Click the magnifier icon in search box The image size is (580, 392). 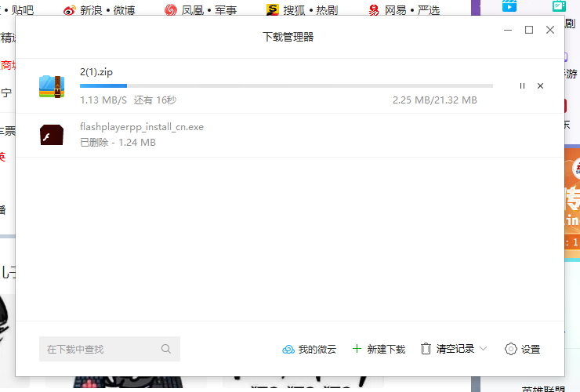[x=166, y=349]
